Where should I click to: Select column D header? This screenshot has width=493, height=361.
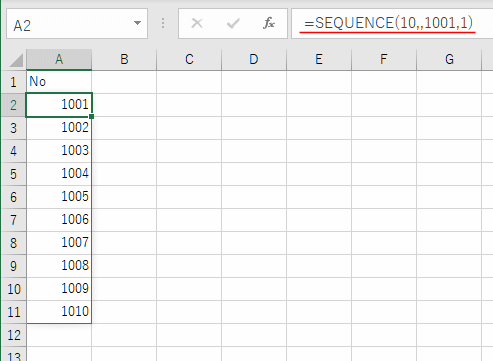(254, 59)
